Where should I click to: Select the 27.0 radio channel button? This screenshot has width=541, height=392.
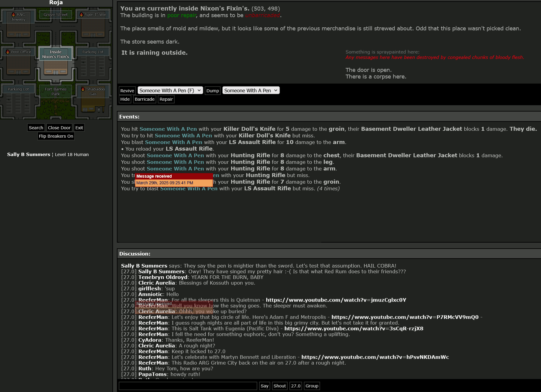point(295,386)
